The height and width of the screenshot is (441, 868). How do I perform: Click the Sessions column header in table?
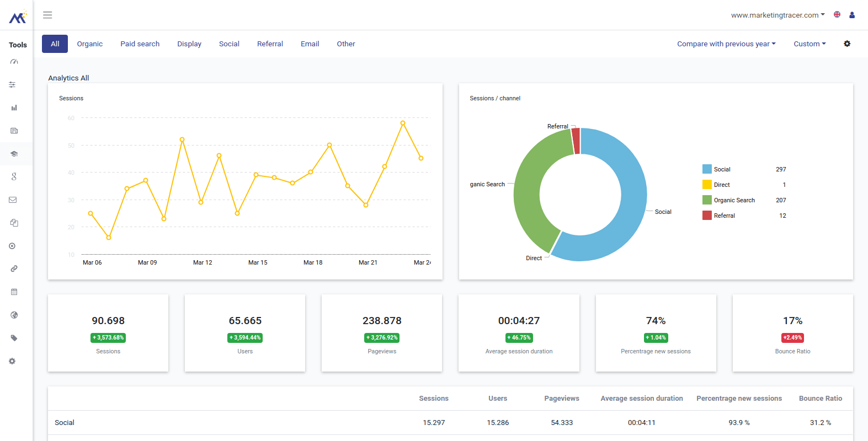coord(434,399)
